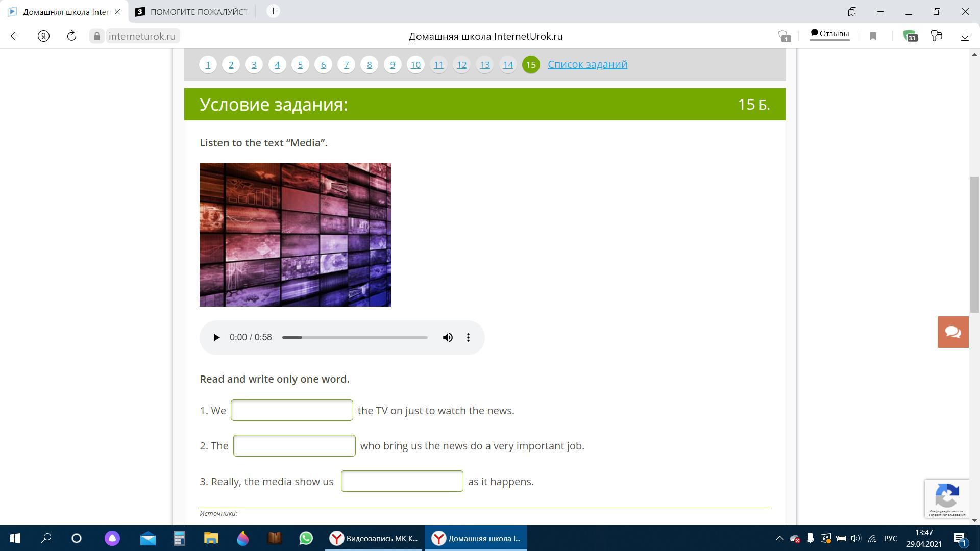Screen dimensions: 980x551
Task: Click answer field before 'as it happens'
Action: tap(402, 481)
